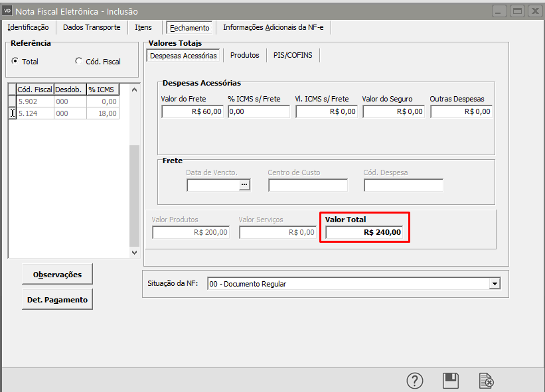This screenshot has width=545, height=392.
Task: Open the Dados Transporte tab
Action: coord(92,27)
